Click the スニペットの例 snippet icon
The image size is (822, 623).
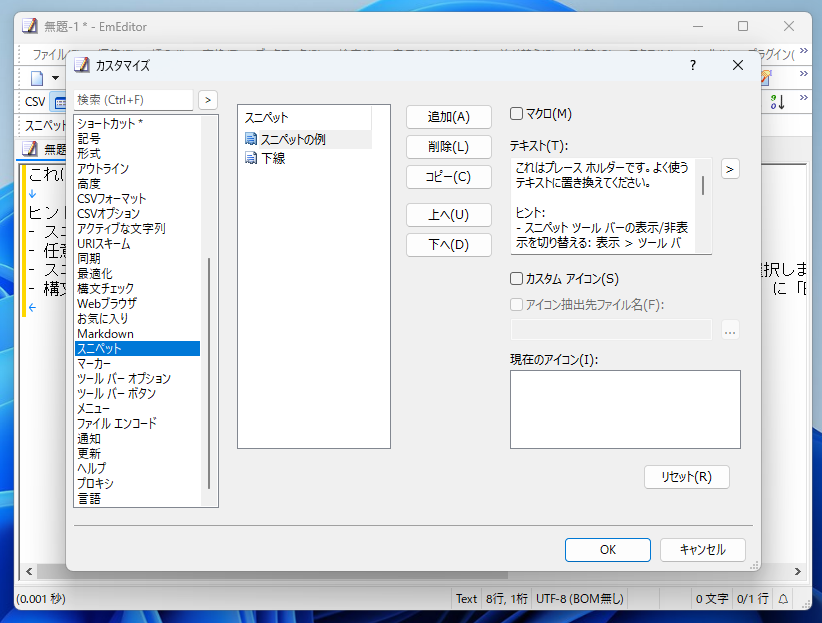pos(251,139)
